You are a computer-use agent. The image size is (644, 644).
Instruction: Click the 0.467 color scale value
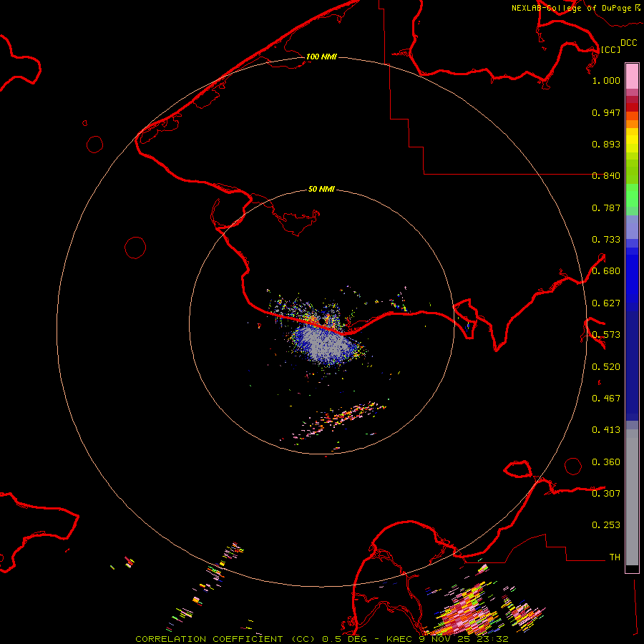point(606,399)
